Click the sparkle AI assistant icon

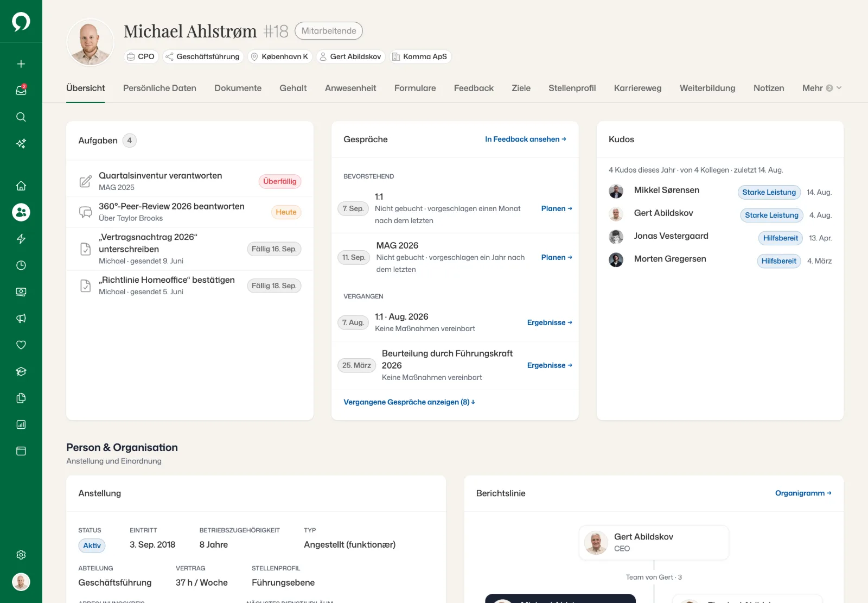coord(21,143)
